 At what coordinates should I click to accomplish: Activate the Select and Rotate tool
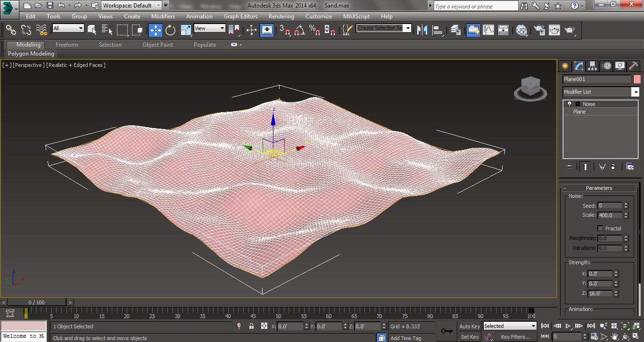(170, 30)
